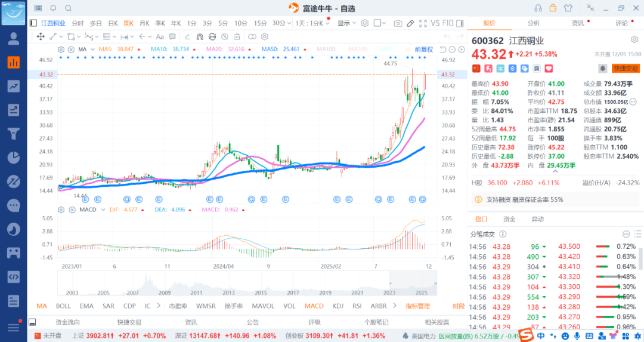Select the crosshair move tool

41,36
